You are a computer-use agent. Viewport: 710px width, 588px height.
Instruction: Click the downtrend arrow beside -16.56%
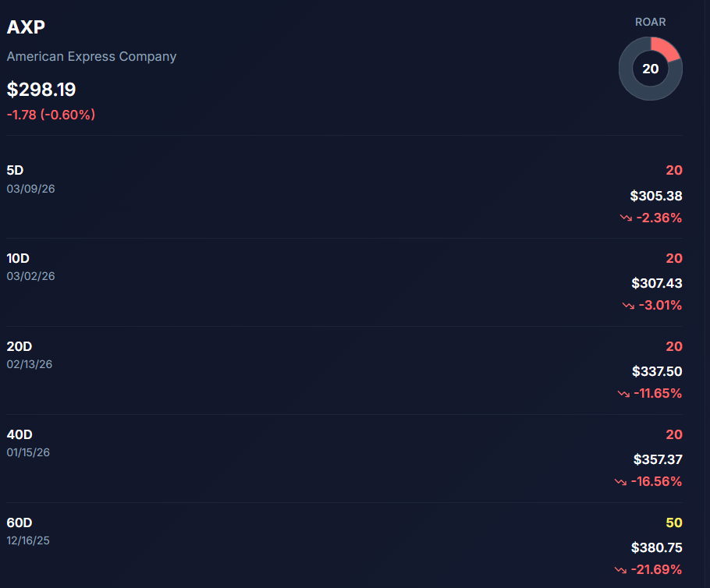620,482
